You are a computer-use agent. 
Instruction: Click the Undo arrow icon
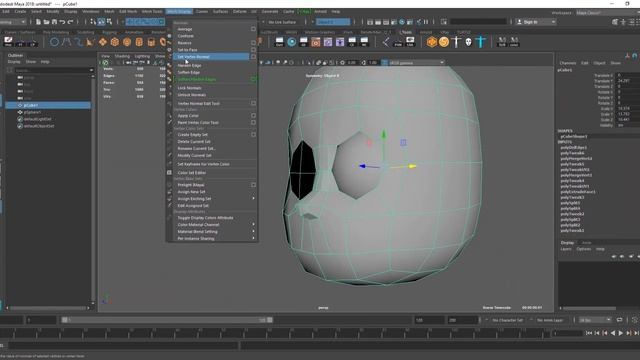62,22
